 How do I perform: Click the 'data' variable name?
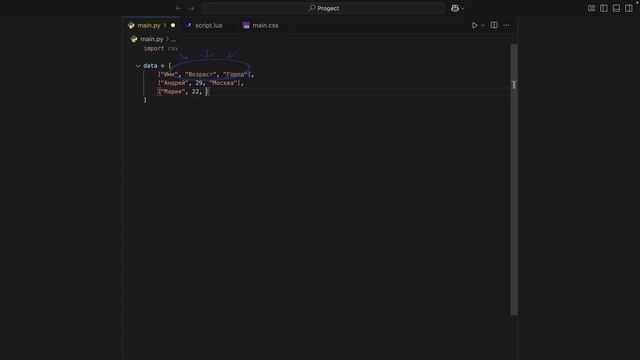click(150, 65)
